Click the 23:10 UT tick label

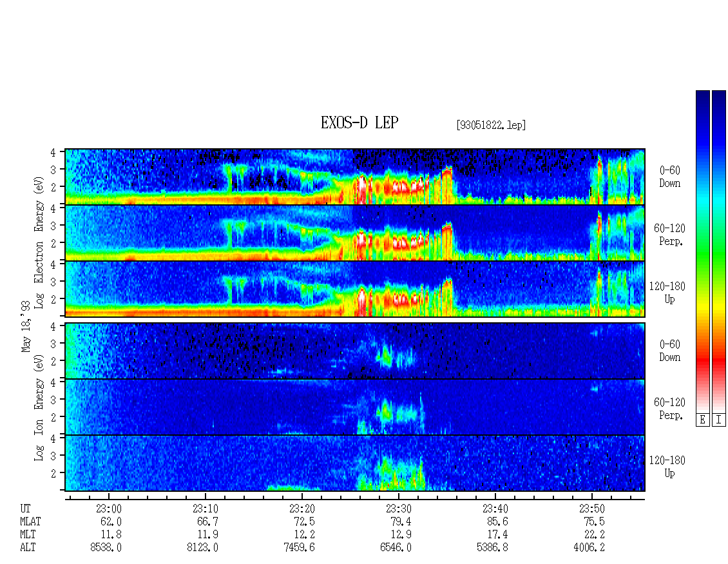(x=206, y=509)
